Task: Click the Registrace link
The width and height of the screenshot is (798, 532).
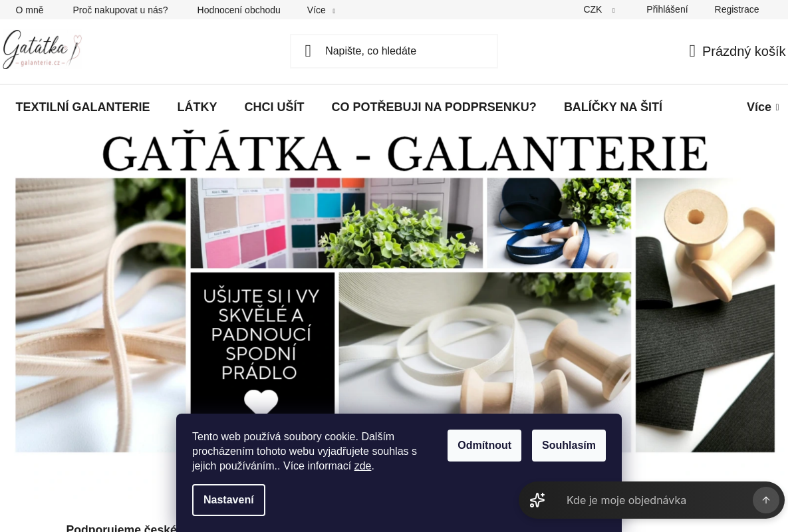Action: [737, 9]
